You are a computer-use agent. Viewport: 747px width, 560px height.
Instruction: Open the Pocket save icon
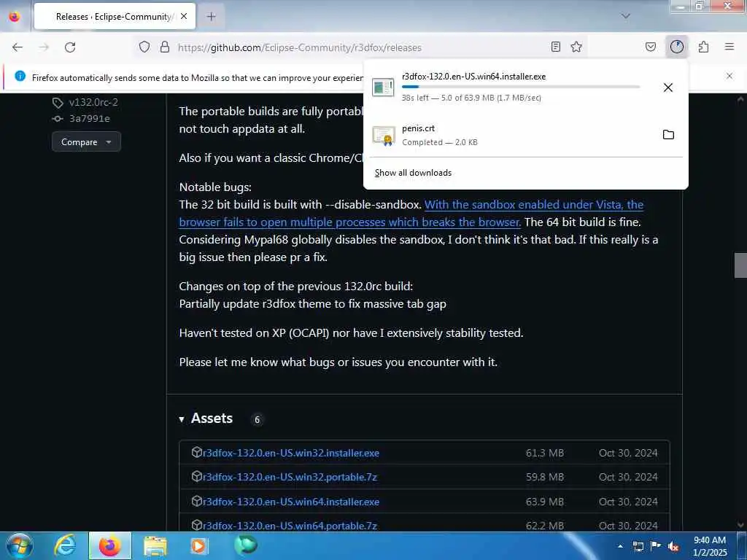[x=651, y=47]
